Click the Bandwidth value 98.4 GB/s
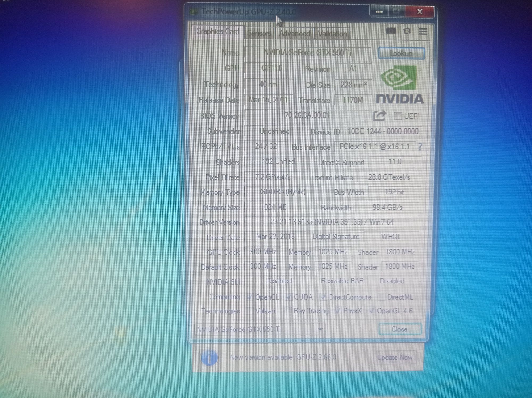This screenshot has width=532, height=398. (387, 207)
